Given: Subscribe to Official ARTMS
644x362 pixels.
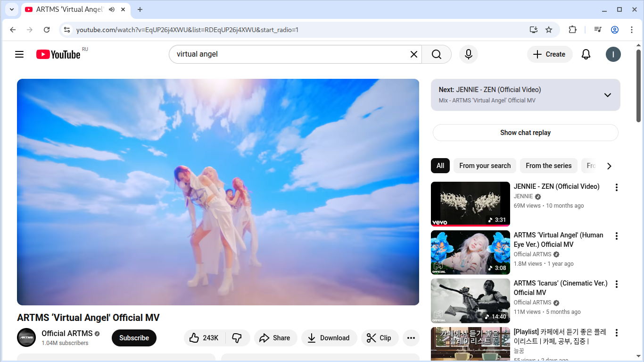Looking at the screenshot, I should coord(134,338).
